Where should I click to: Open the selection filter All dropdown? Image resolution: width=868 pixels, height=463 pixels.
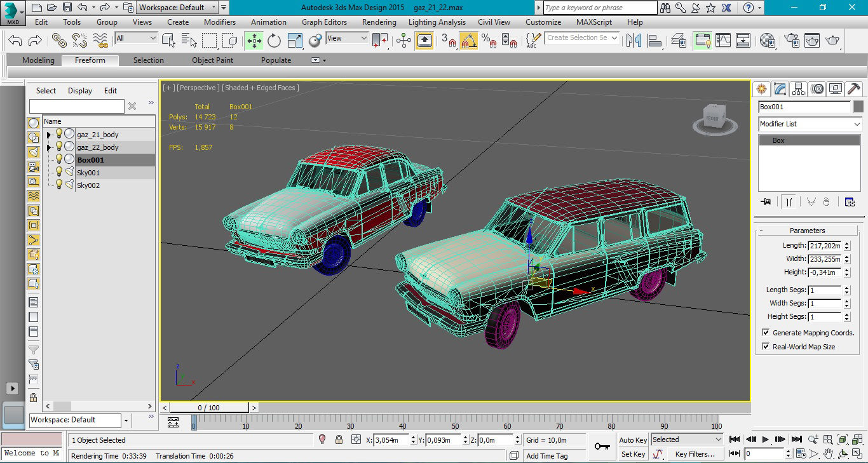136,38
